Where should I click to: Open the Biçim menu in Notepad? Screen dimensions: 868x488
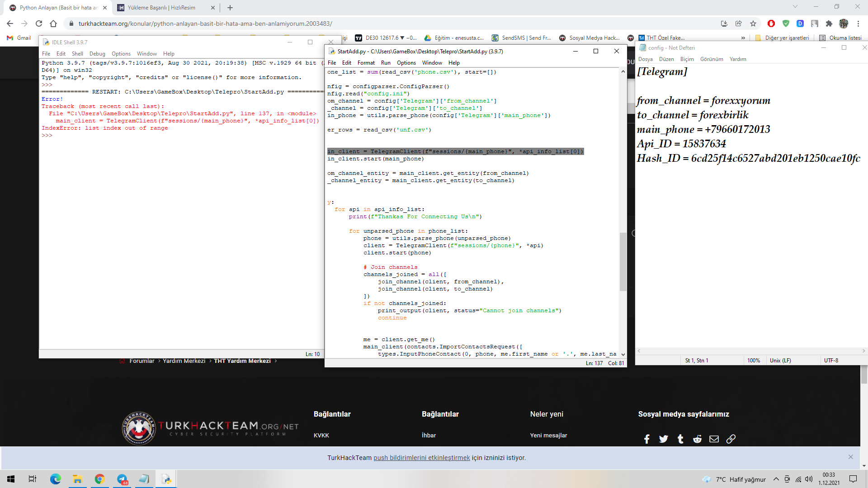[687, 59]
